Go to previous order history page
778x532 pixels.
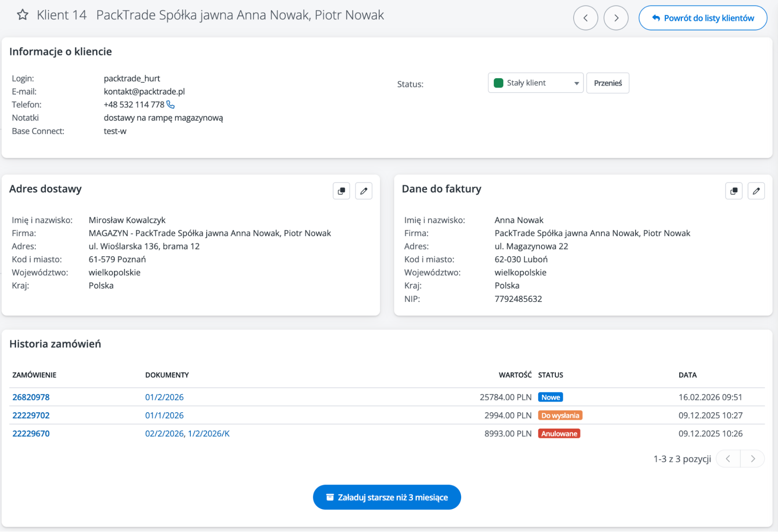728,459
